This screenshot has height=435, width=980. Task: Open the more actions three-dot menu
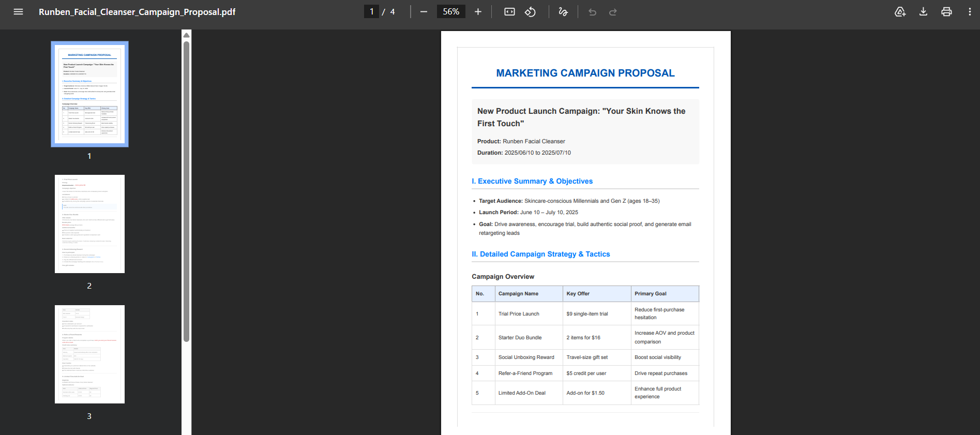(x=970, y=12)
